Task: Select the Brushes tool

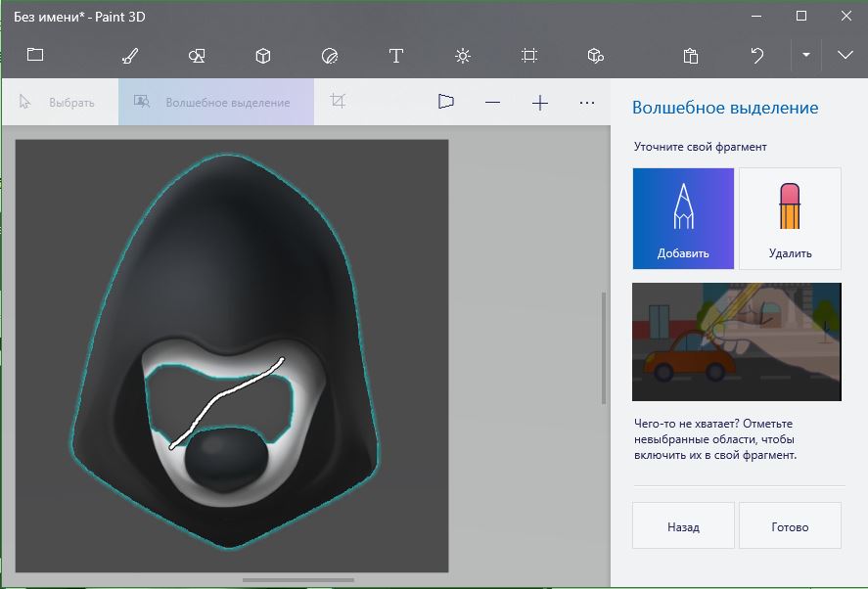Action: coord(130,56)
